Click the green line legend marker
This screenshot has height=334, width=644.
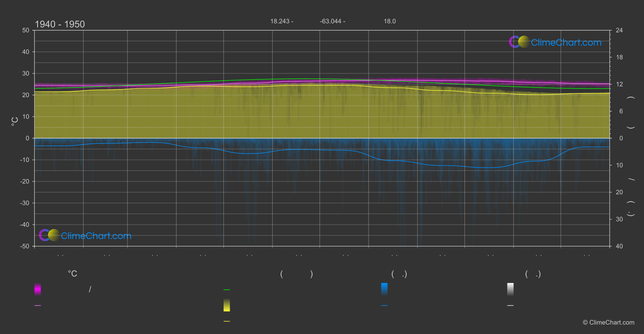click(x=227, y=290)
